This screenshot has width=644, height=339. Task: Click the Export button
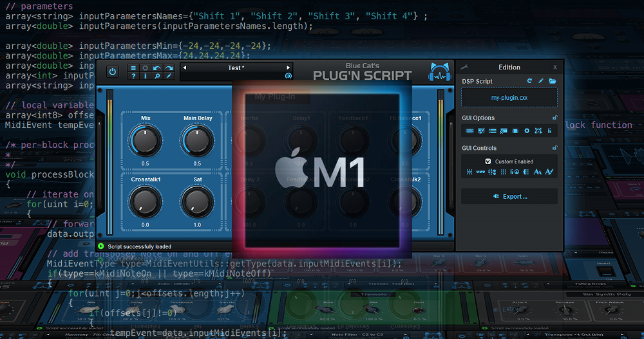(x=509, y=197)
